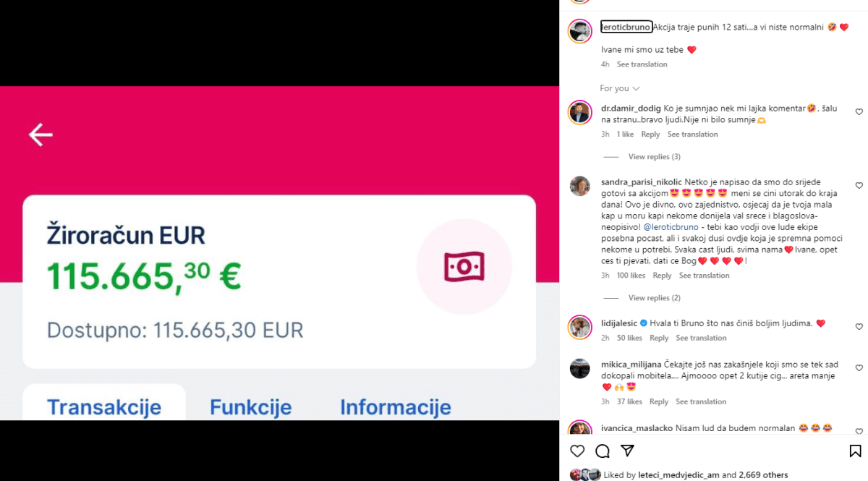Viewport: 868px width, 481px height.
Task: Open the comment bubble icon
Action: tap(603, 451)
